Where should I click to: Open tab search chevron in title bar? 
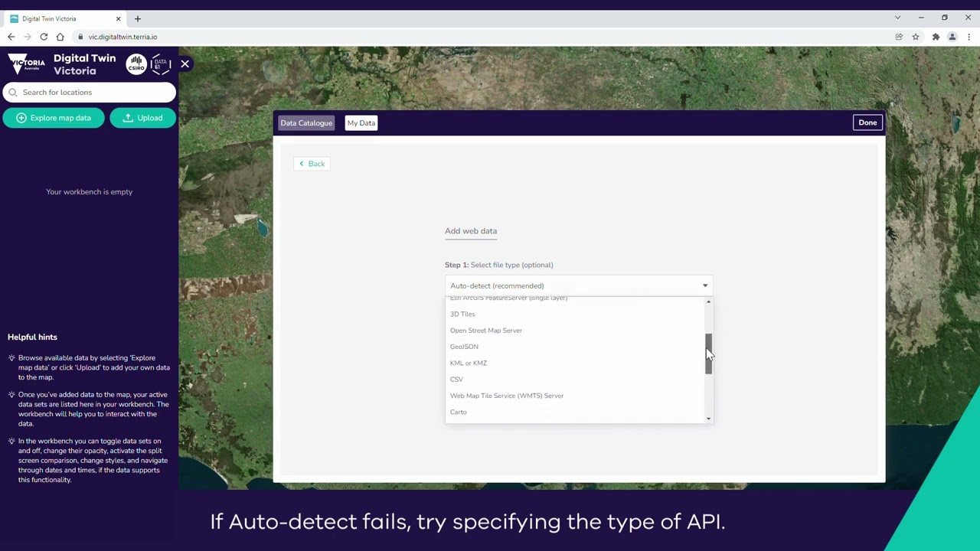coord(897,18)
